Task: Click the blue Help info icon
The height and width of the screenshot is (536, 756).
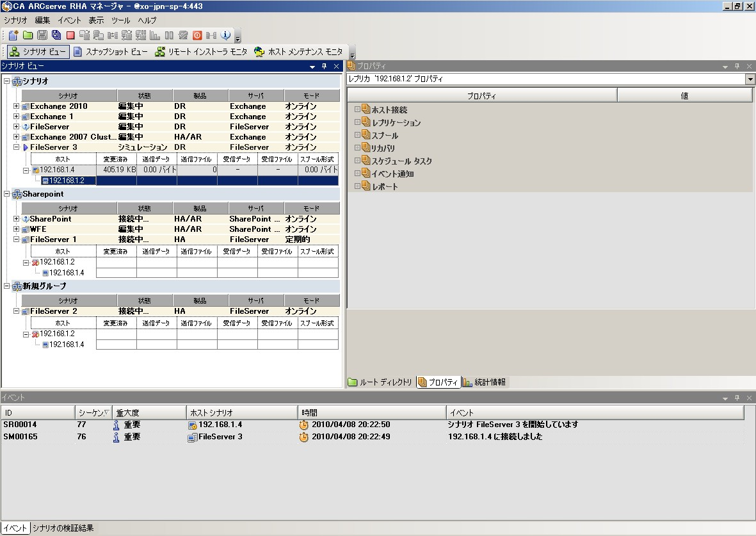Action: pos(225,35)
